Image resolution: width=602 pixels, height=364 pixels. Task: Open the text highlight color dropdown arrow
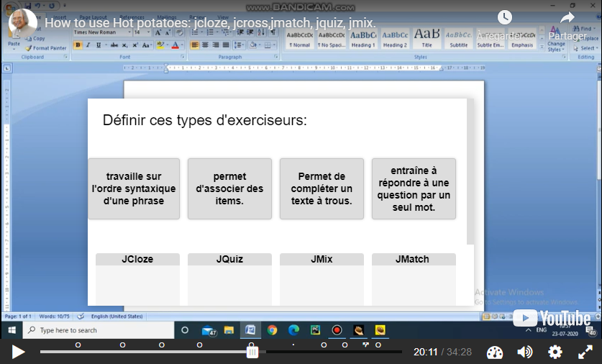tap(168, 45)
